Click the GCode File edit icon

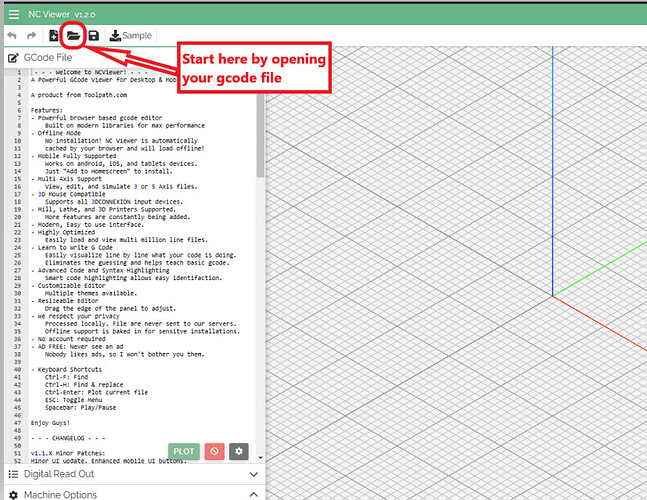(x=13, y=58)
